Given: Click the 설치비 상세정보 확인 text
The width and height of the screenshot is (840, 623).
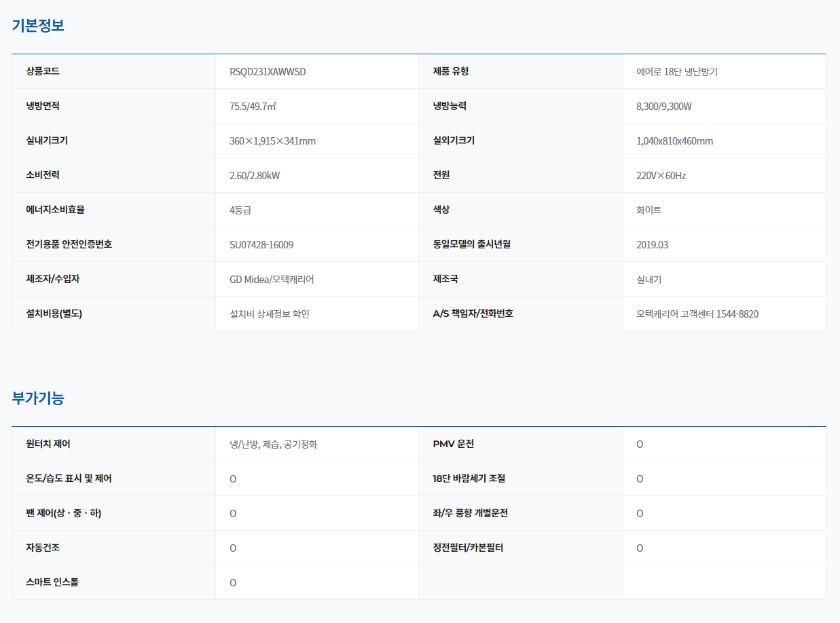Looking at the screenshot, I should click(270, 314).
